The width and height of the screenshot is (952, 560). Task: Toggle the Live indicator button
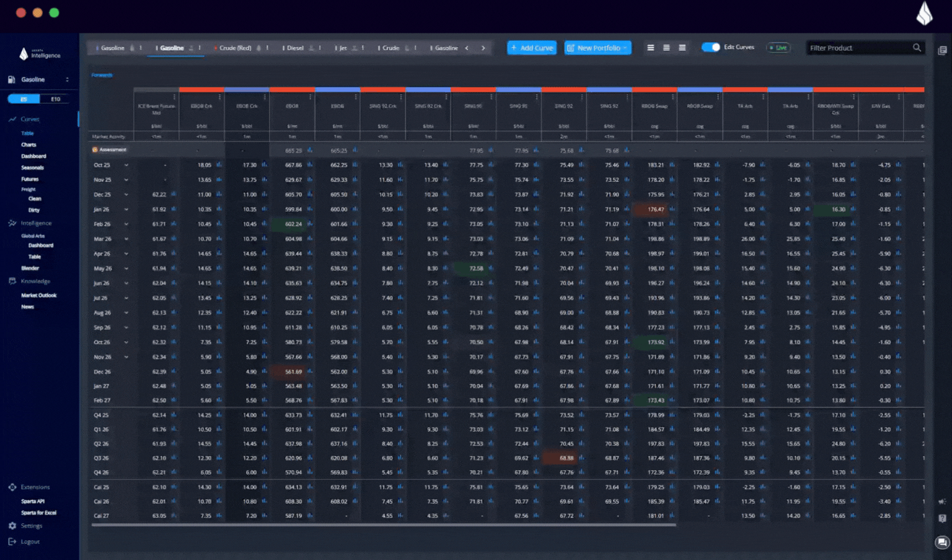(x=778, y=48)
